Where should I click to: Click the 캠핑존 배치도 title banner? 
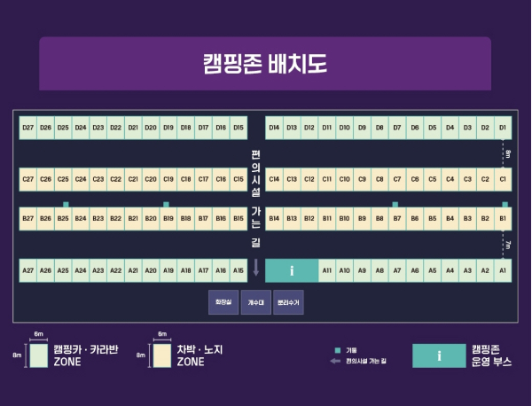265,64
